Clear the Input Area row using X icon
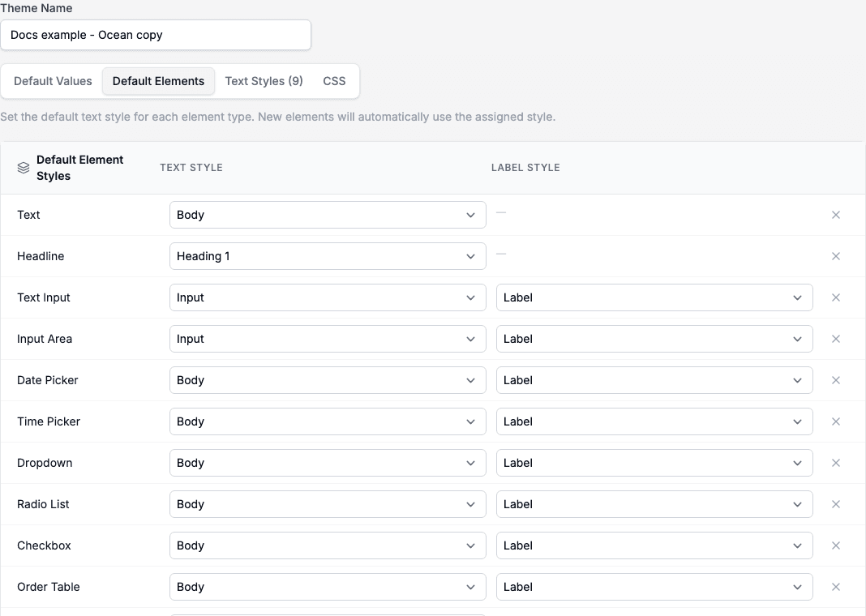Viewport: 866px width, 616px height. [836, 339]
